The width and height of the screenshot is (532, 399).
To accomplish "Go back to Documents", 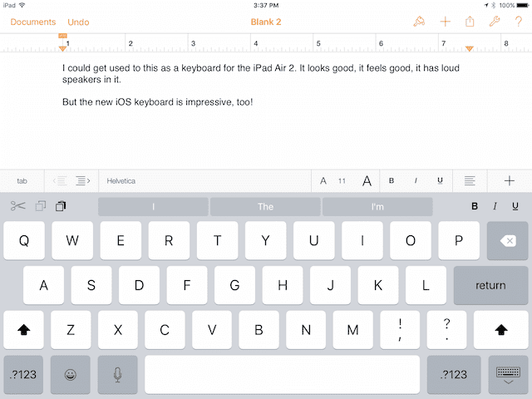I will point(33,22).
